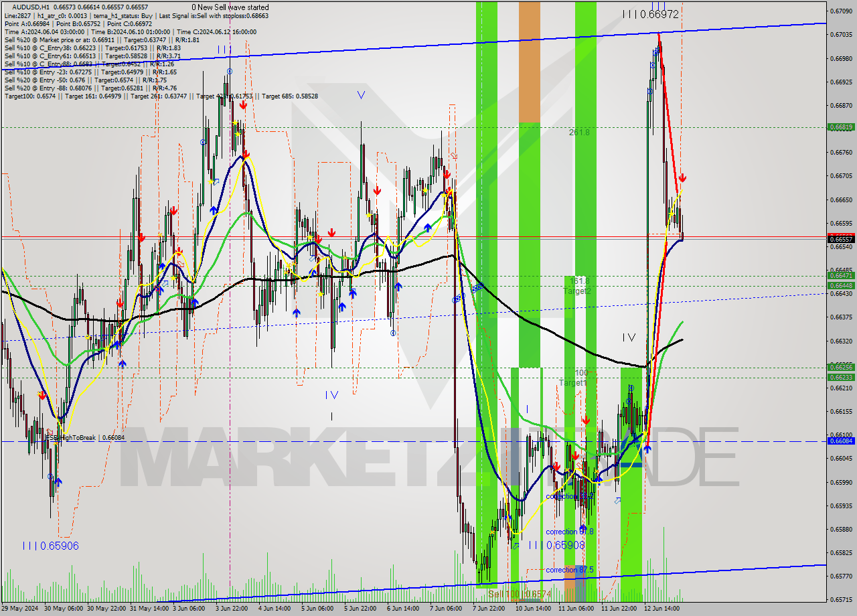Select the 'correction 61.8' label
Viewport: 857px width, 616px height.
coord(570,532)
